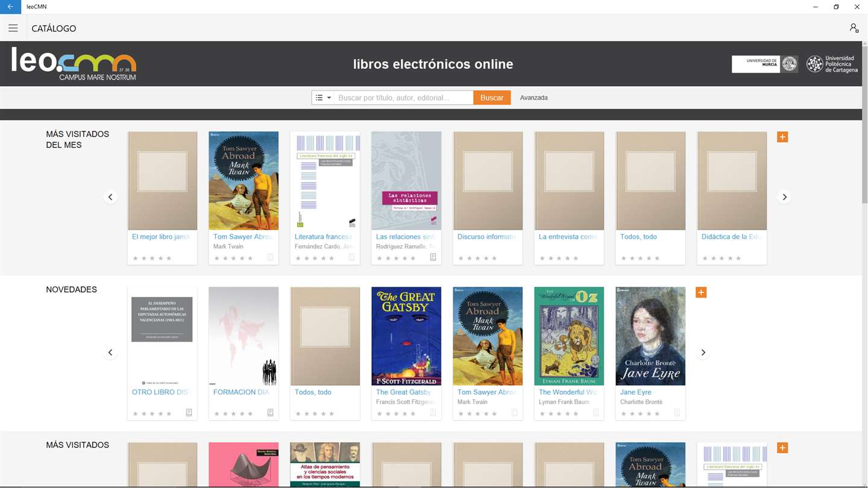
Task: Click the Universidad Politécnica de Cartagena logo
Action: (x=832, y=64)
